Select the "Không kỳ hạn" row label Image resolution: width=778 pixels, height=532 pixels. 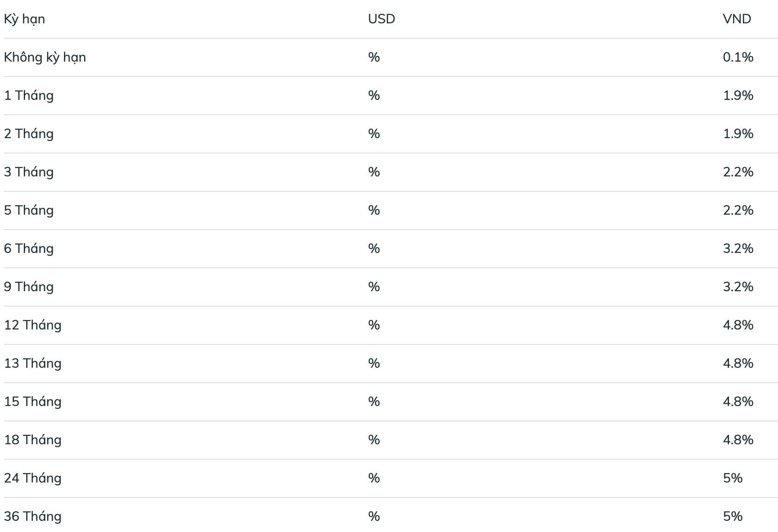45,57
